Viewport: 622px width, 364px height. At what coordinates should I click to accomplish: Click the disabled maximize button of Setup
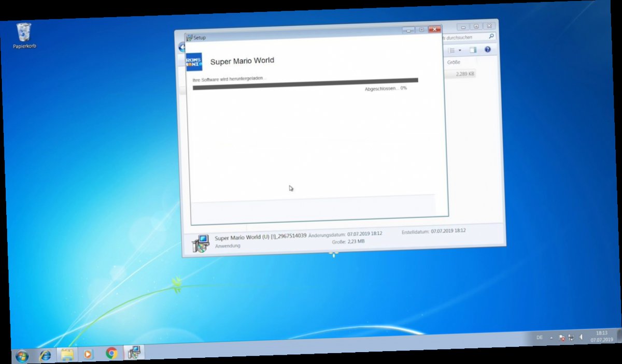click(421, 30)
